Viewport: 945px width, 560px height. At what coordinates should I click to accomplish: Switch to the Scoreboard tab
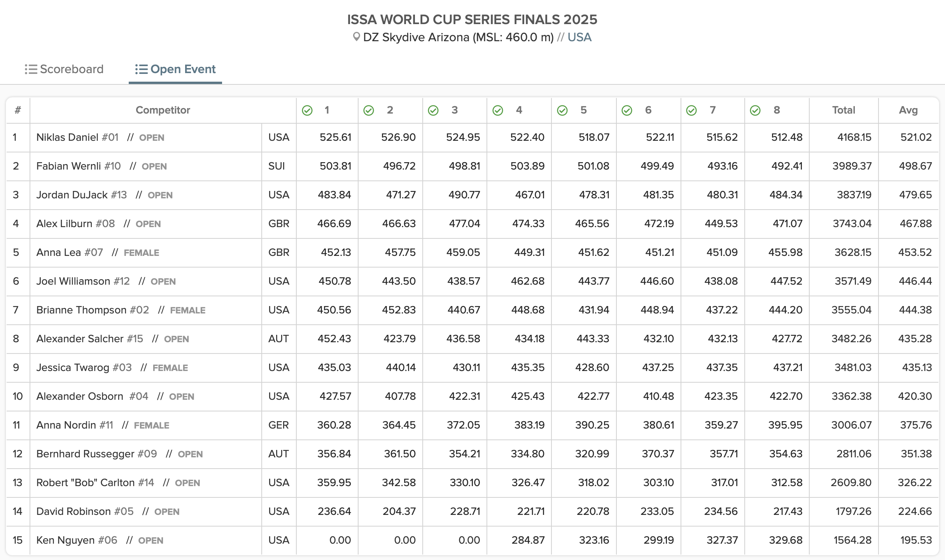click(72, 69)
